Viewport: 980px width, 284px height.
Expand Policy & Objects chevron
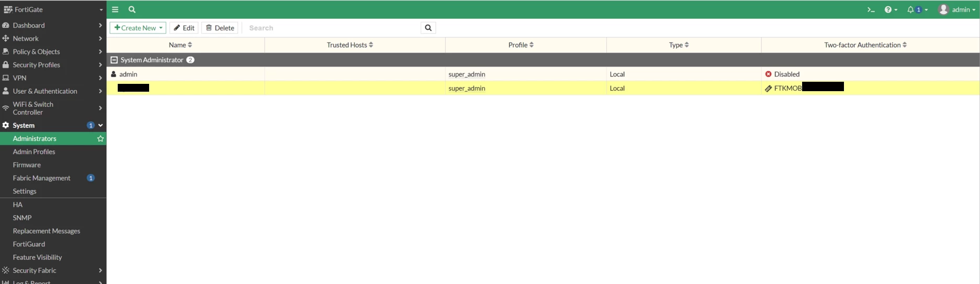(100, 51)
